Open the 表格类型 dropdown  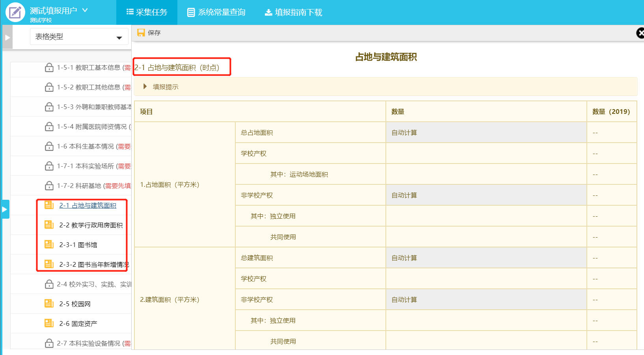tap(79, 37)
